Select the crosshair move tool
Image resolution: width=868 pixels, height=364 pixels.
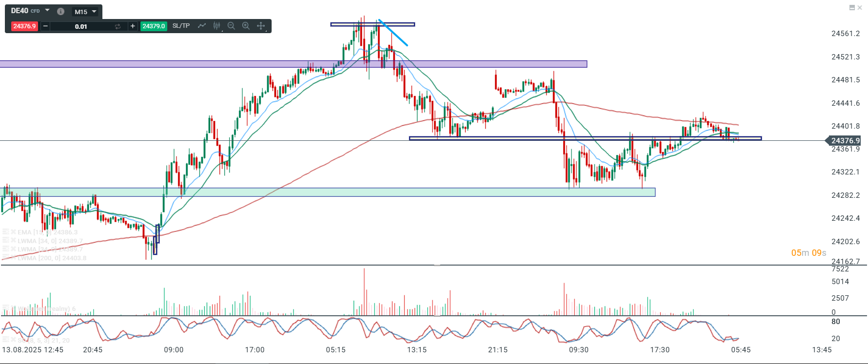click(x=261, y=26)
